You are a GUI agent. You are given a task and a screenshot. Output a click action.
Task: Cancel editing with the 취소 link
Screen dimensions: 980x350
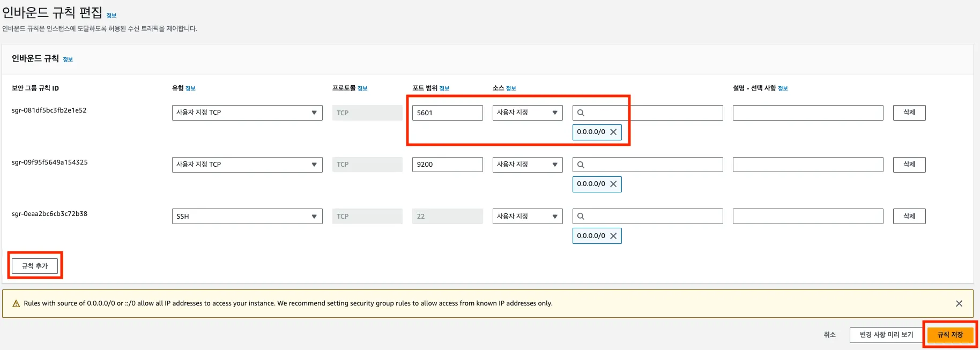tap(829, 335)
